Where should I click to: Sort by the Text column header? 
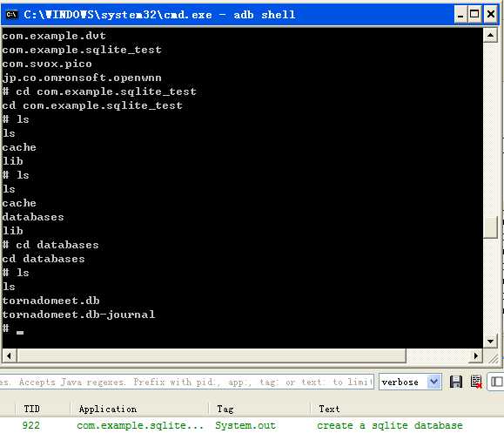[329, 409]
